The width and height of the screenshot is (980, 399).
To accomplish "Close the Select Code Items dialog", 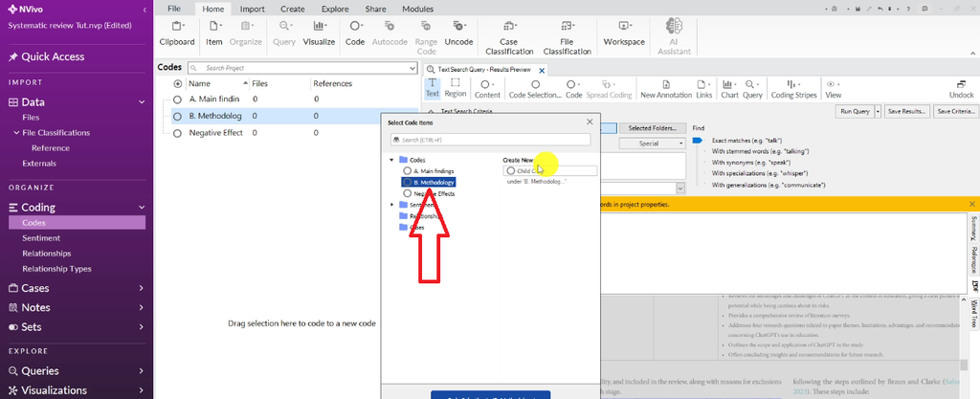I will pyautogui.click(x=590, y=122).
